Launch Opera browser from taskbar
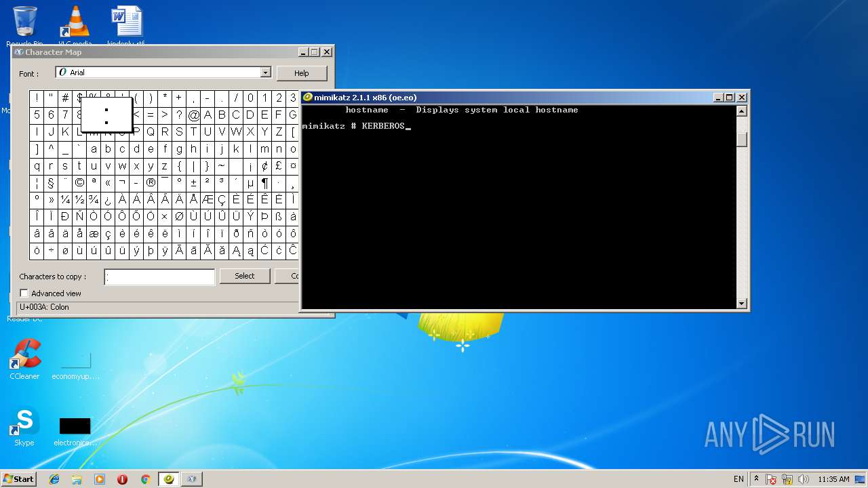Viewport: 868px width, 488px height. [122, 479]
